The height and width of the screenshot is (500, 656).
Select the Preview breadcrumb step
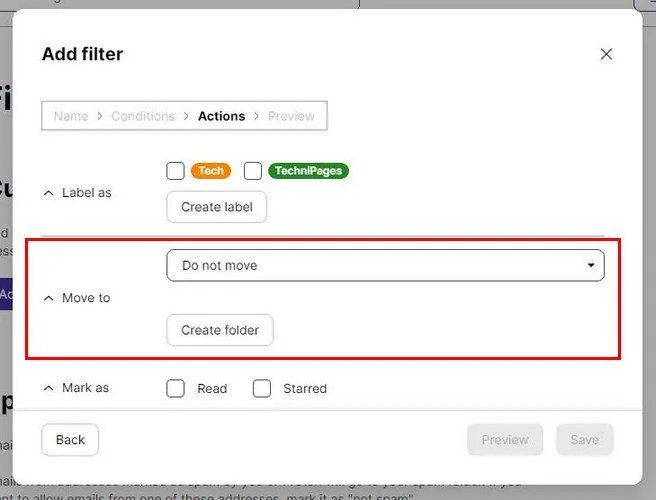(x=291, y=116)
